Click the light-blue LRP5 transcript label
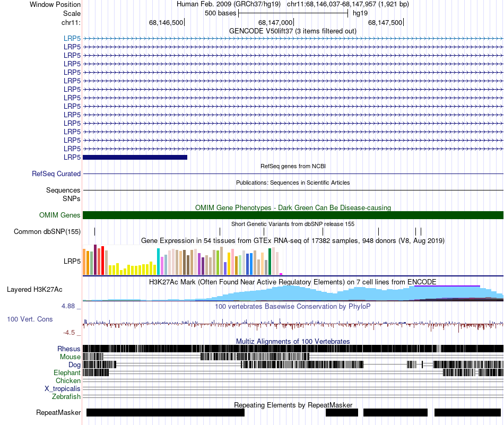Viewport: 504px width, 425px height. [x=72, y=38]
